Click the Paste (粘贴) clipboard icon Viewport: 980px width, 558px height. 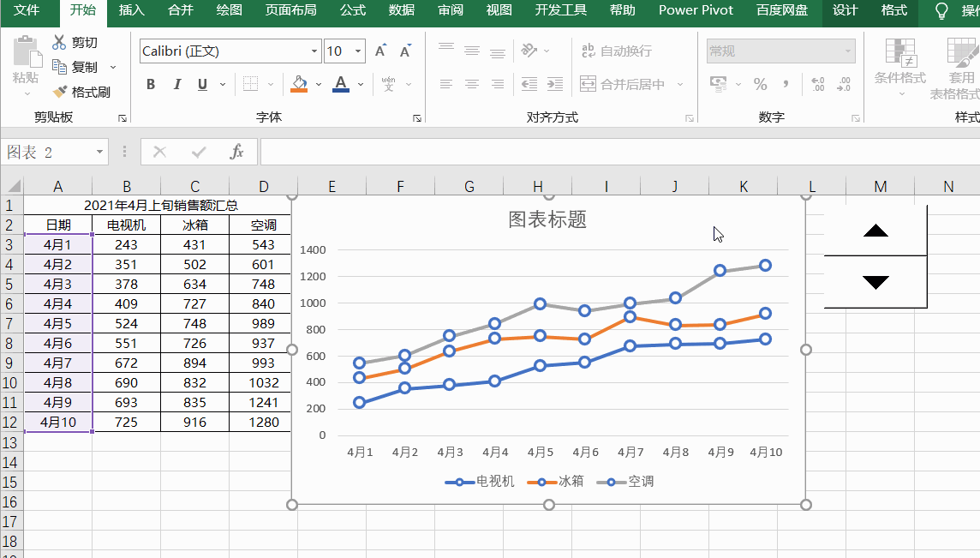click(26, 51)
